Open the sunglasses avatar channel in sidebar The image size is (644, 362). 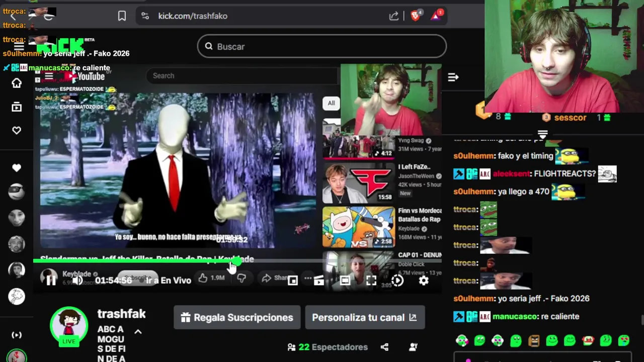[17, 192]
